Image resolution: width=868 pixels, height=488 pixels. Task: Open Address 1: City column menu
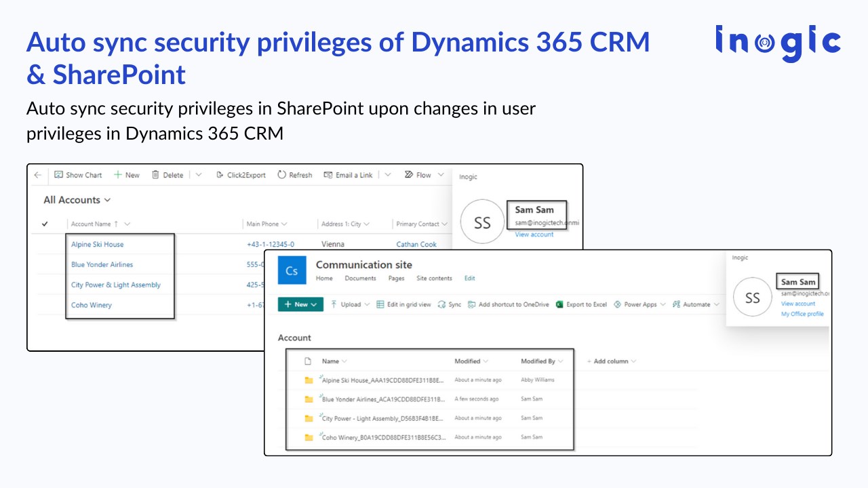tap(346, 224)
